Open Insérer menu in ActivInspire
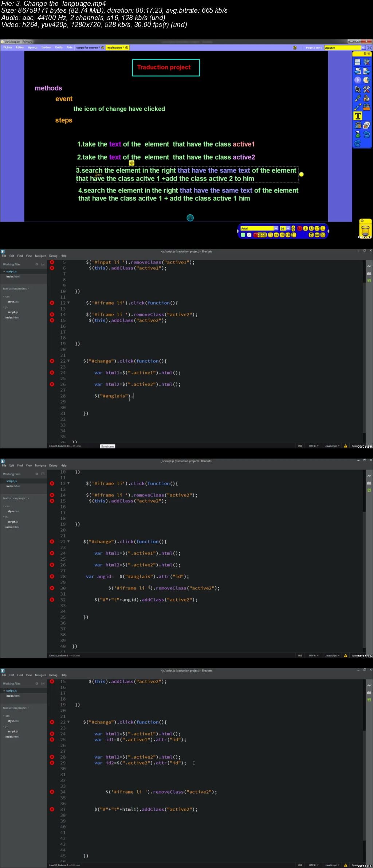The height and width of the screenshot is (868, 373). pyautogui.click(x=46, y=47)
